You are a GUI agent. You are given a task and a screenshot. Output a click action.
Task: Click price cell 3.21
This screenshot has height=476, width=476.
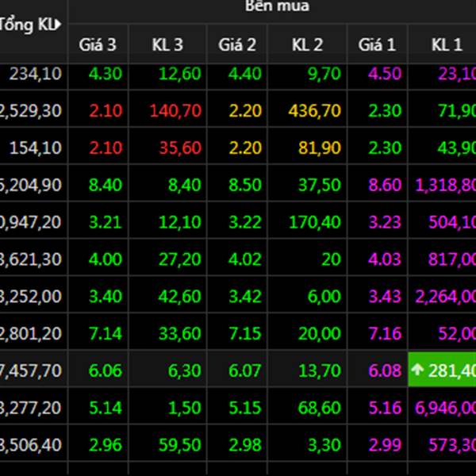(106, 222)
